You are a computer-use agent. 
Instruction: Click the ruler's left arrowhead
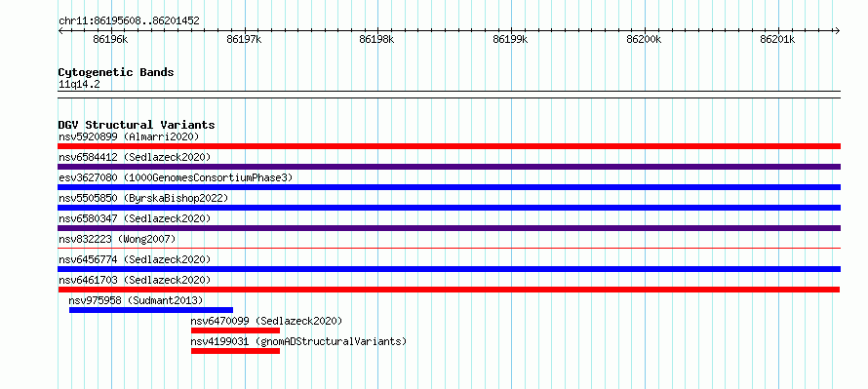60,30
